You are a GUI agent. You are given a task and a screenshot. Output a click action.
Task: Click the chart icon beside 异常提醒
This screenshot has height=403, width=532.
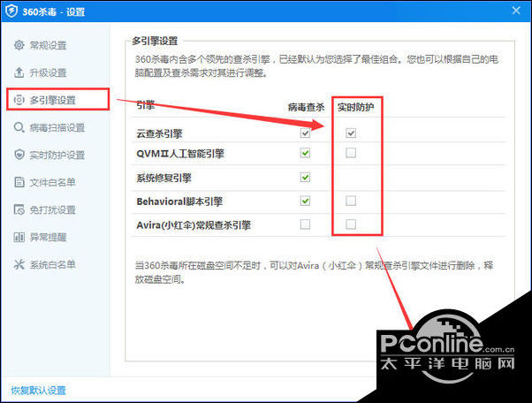[19, 237]
